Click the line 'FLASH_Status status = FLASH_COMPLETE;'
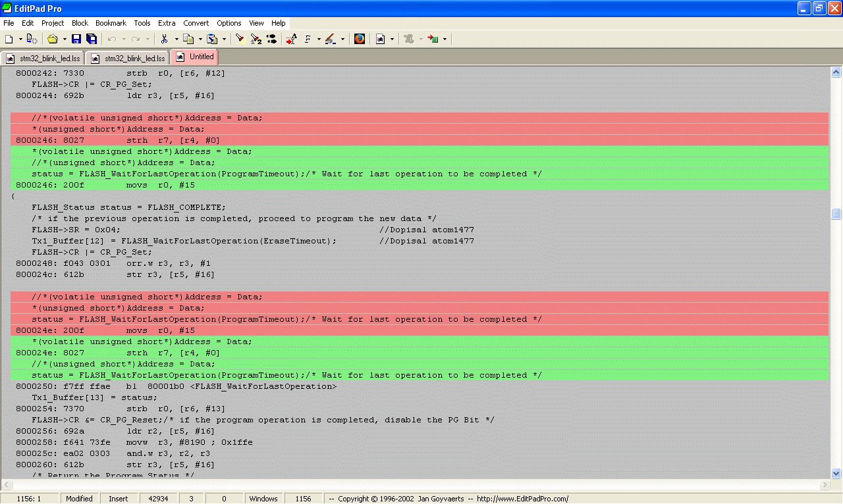 [x=129, y=207]
